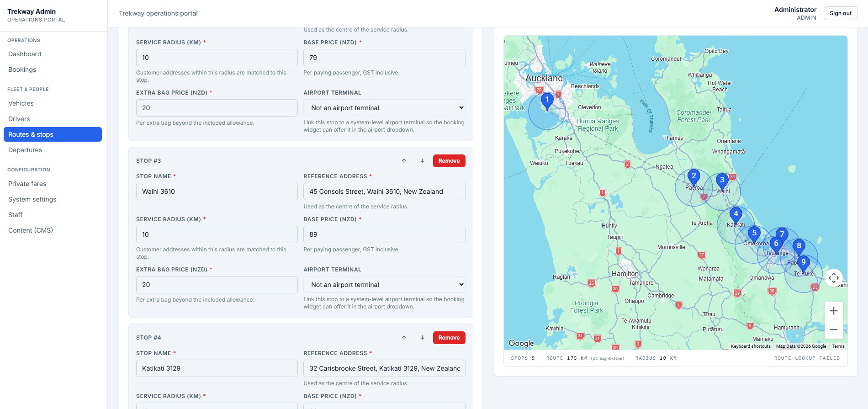Screen dimensions: 868x409
Task: Edit 32 Carisbrooke Street reference address field
Action: coord(384,368)
